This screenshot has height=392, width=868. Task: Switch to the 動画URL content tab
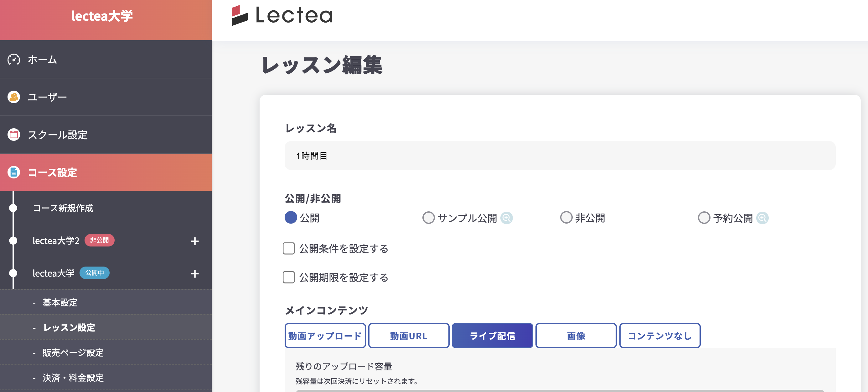coord(409,336)
